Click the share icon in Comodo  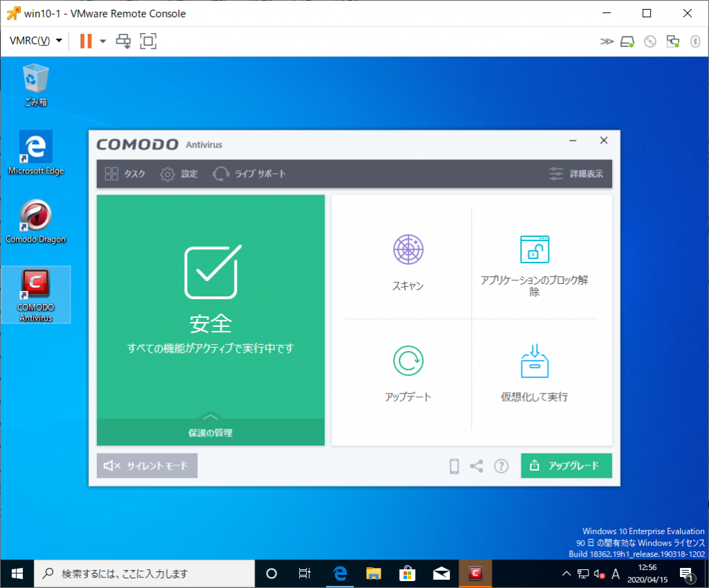coord(476,466)
